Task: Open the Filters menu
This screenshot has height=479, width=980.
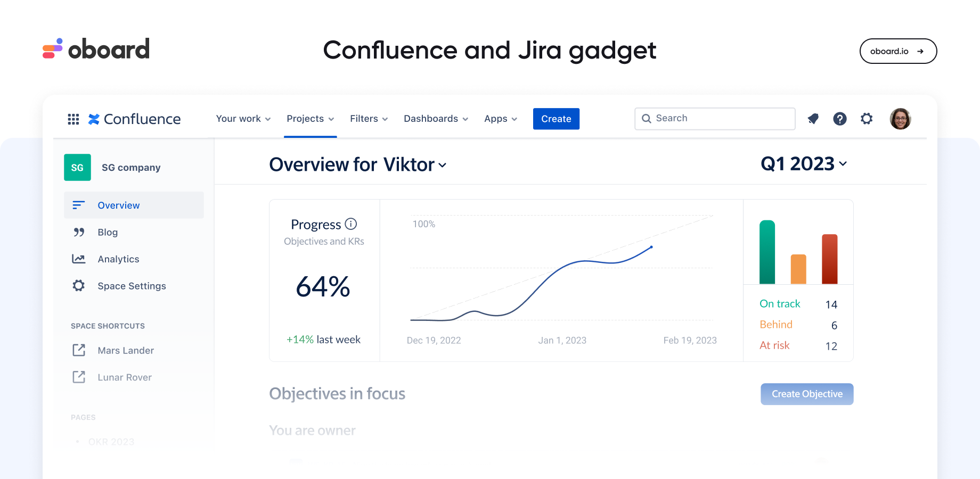Action: point(369,119)
